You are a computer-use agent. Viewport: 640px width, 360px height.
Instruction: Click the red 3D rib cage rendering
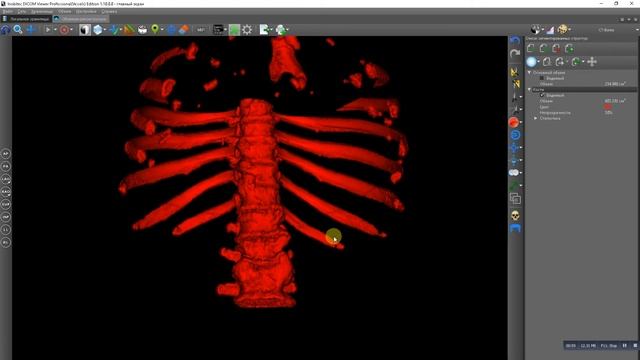[261, 176]
